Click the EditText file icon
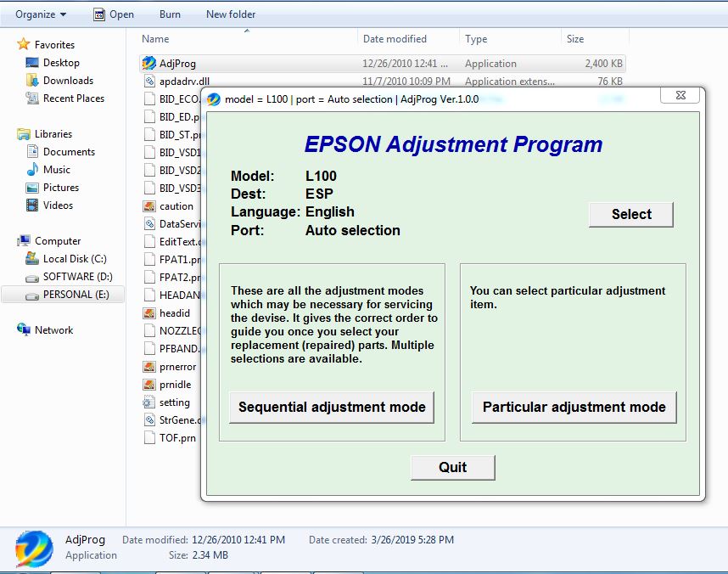 tap(149, 242)
